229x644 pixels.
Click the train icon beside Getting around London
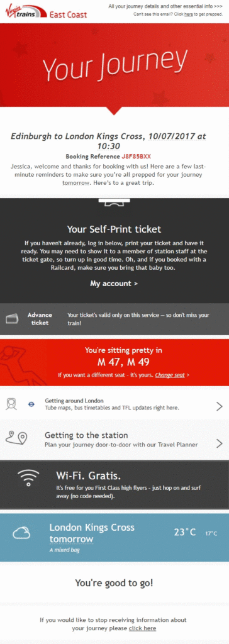click(x=11, y=404)
